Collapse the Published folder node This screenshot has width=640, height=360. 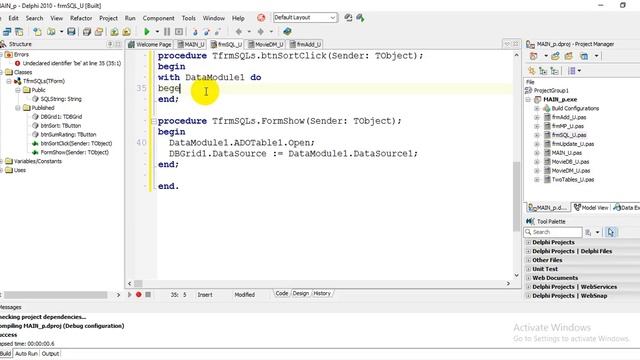(x=18, y=108)
